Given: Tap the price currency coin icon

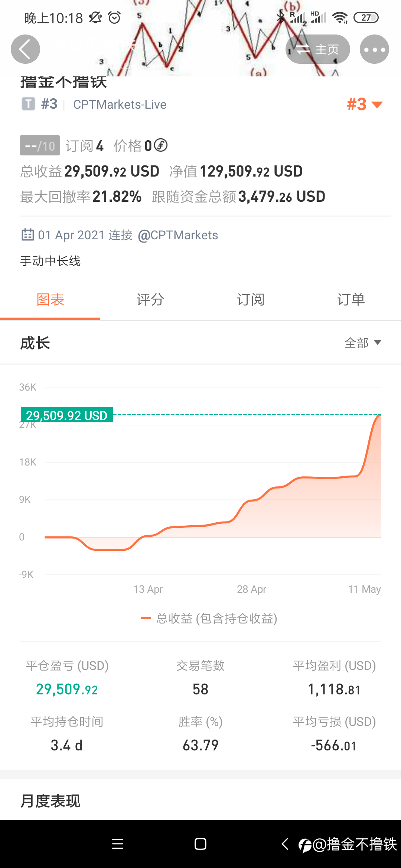Looking at the screenshot, I should point(160,145).
